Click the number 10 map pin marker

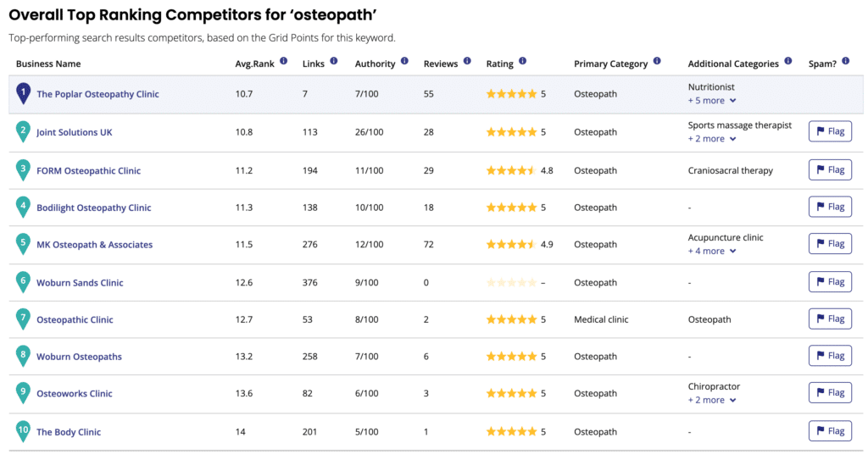(23, 431)
